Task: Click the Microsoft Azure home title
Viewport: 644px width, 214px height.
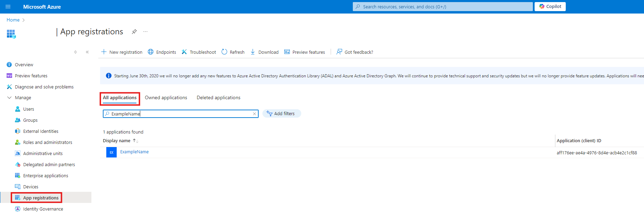Action: click(x=42, y=7)
